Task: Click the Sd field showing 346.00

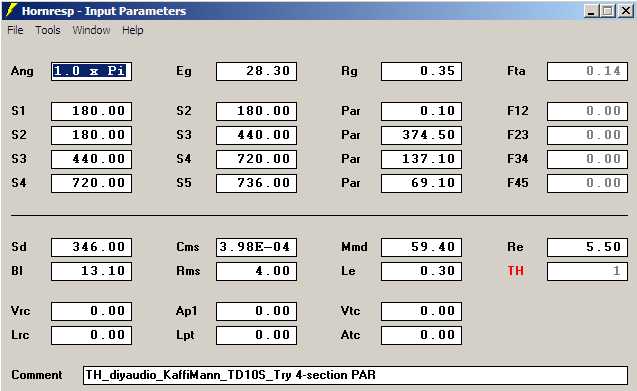Action: pyautogui.click(x=91, y=248)
